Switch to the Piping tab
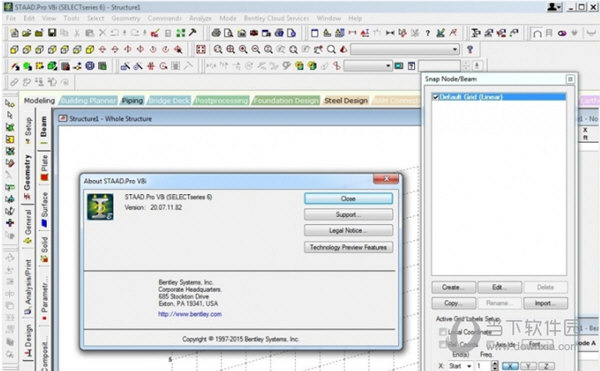This screenshot has height=371, width=600. point(132,101)
